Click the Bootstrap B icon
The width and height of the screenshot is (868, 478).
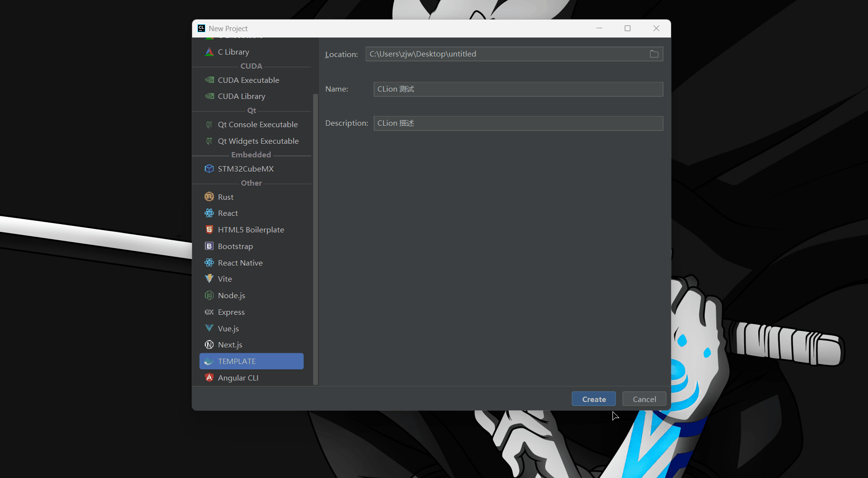tap(209, 246)
